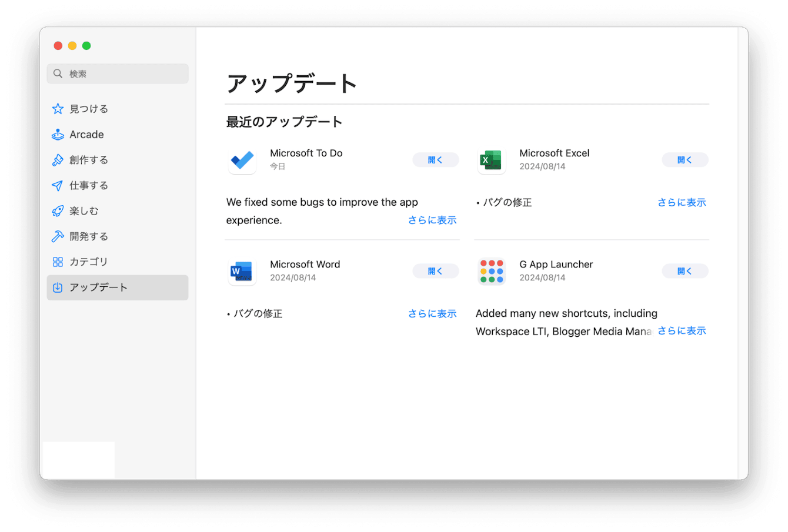Click the Microsoft Excel app icon
Screen dimensions: 788x532
click(x=492, y=160)
